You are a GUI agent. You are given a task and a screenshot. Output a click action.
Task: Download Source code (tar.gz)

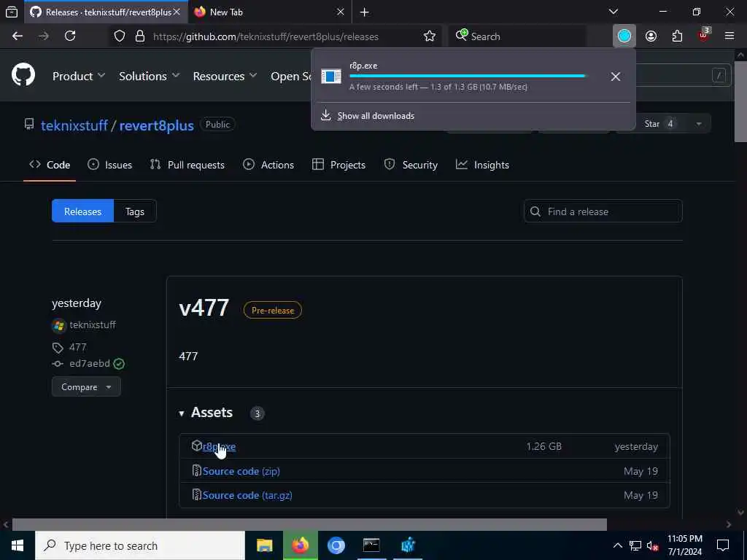tap(247, 495)
